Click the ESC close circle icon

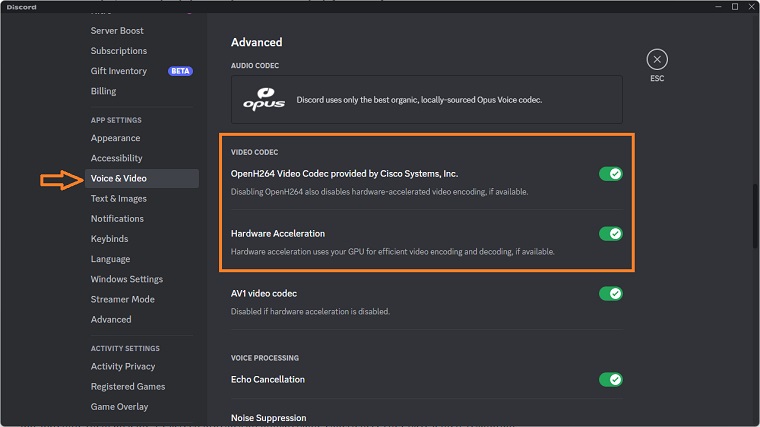[656, 59]
